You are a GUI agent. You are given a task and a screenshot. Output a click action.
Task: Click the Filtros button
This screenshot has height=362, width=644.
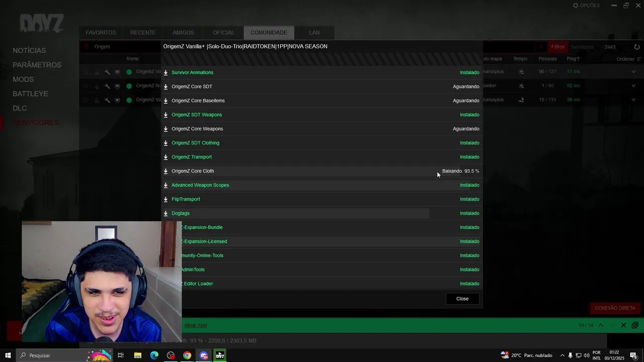[x=557, y=47]
